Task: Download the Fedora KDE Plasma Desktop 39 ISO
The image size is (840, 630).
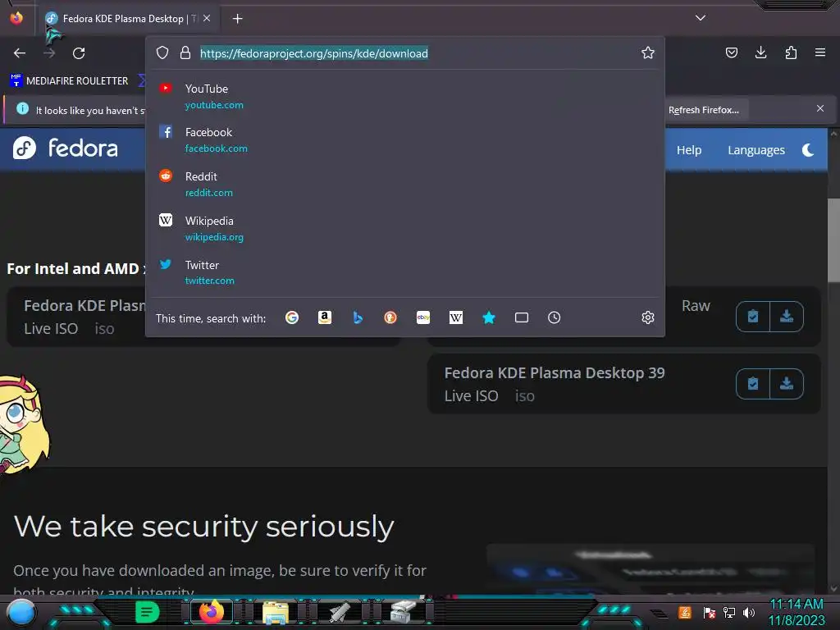Action: point(787,384)
